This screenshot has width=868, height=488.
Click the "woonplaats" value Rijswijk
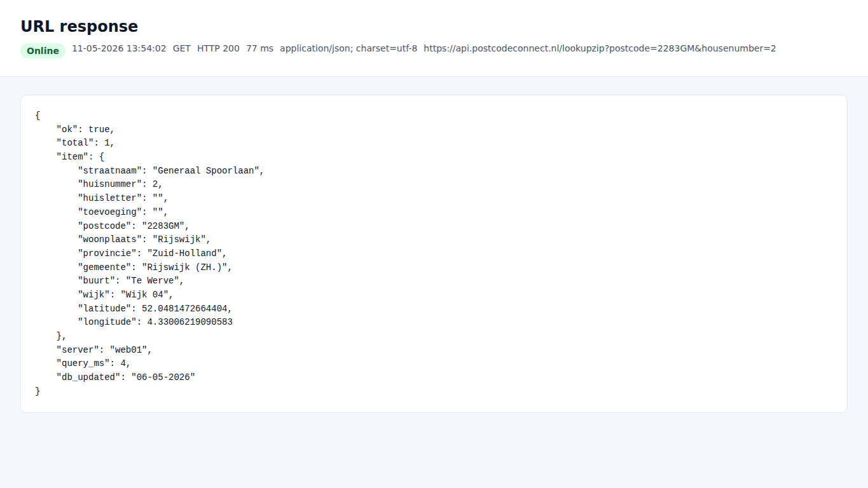[x=179, y=240]
